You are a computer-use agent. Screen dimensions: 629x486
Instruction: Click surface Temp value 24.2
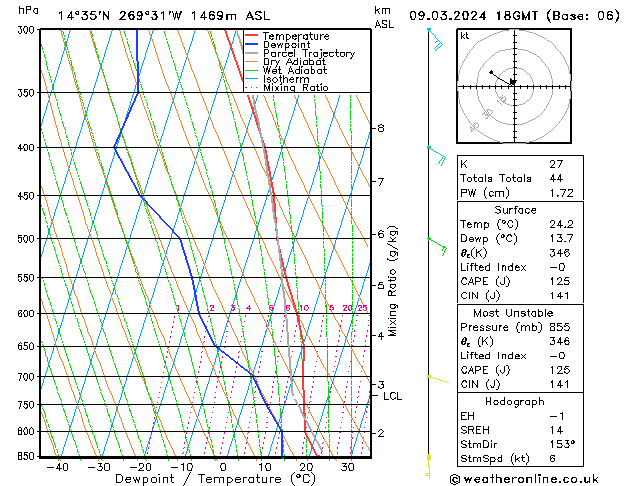(x=562, y=224)
